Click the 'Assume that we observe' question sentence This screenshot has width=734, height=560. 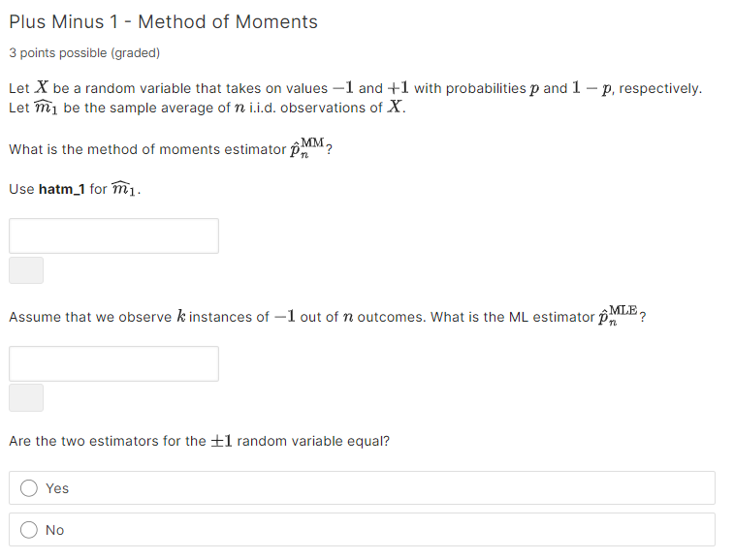click(x=328, y=316)
